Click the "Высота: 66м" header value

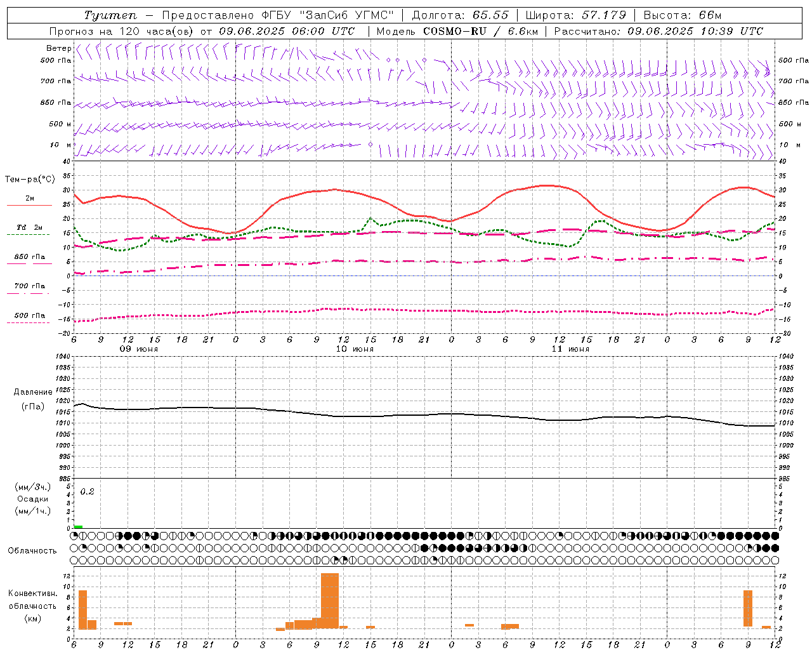click(x=683, y=15)
